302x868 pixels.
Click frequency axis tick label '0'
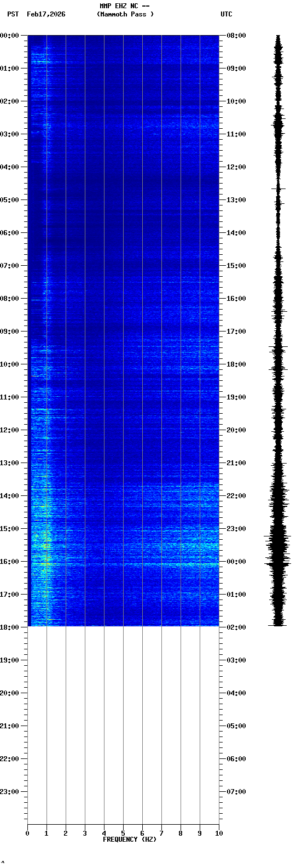click(x=27, y=833)
